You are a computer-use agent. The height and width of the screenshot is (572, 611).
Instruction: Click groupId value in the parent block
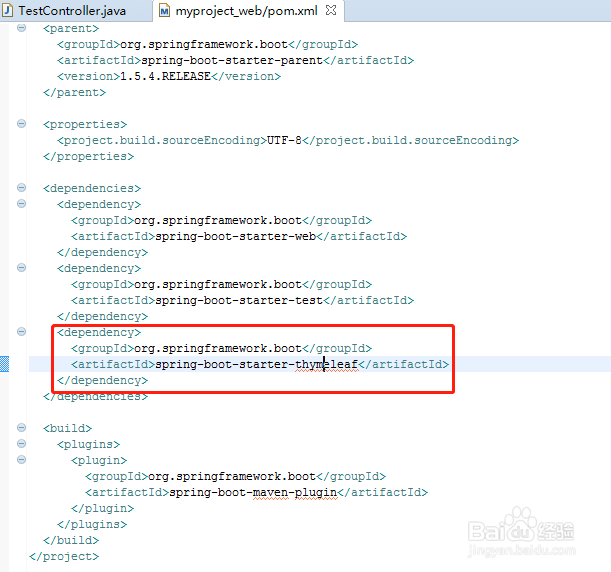(204, 44)
